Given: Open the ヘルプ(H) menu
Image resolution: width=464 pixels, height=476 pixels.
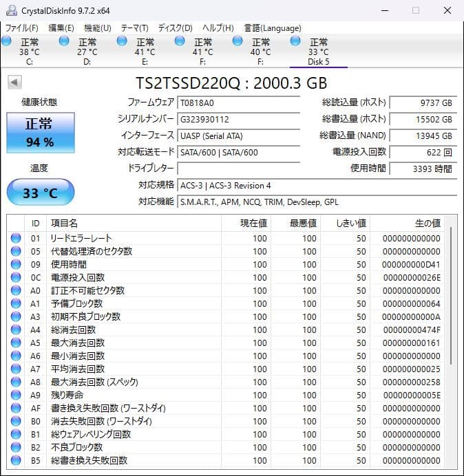Looking at the screenshot, I should coord(218,28).
